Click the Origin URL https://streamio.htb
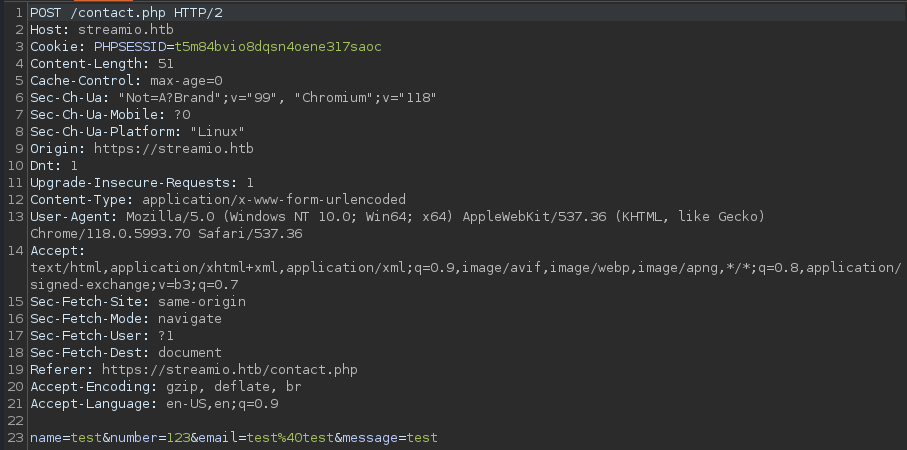Viewport: 907px width, 450px height. 174,149
